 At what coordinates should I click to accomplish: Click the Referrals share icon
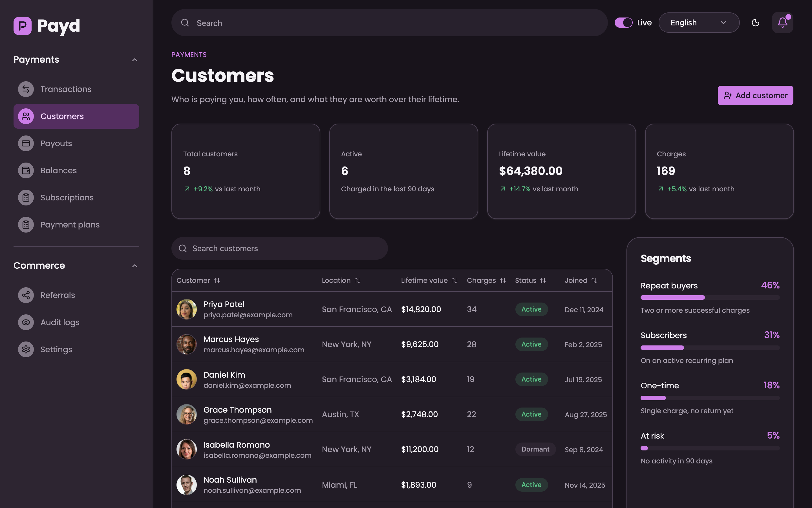pos(26,295)
